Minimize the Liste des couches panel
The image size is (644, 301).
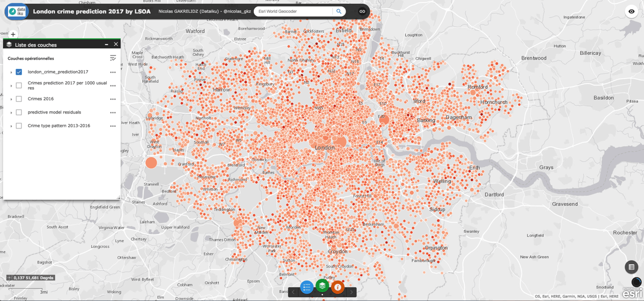[x=106, y=45]
